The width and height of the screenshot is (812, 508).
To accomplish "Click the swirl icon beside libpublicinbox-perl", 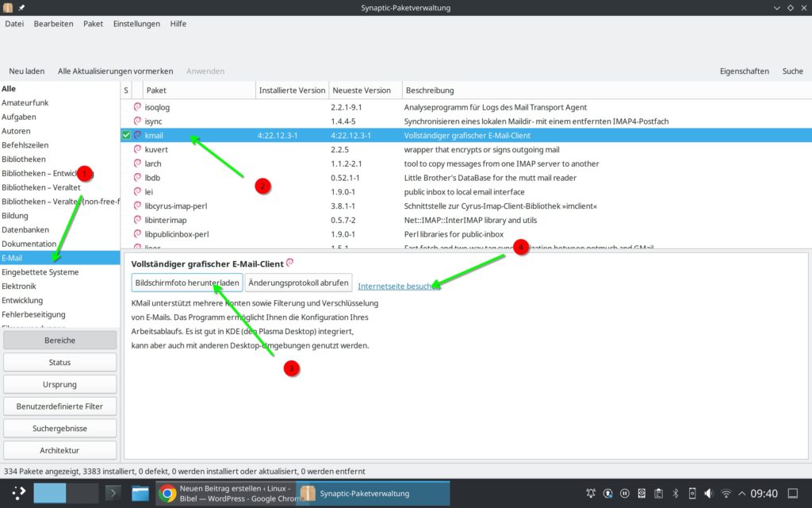I will [137, 234].
